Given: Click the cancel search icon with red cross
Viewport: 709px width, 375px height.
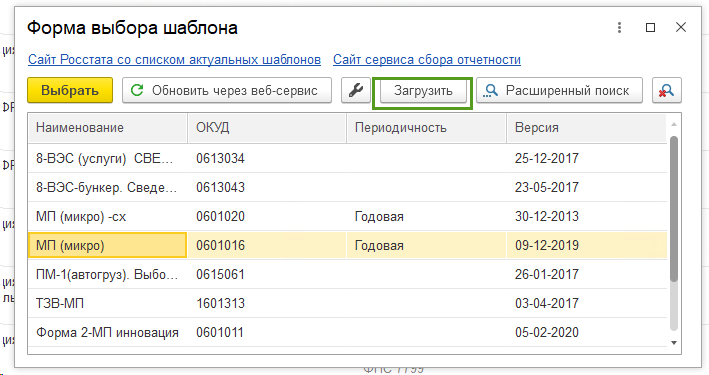Looking at the screenshot, I should click(x=666, y=90).
